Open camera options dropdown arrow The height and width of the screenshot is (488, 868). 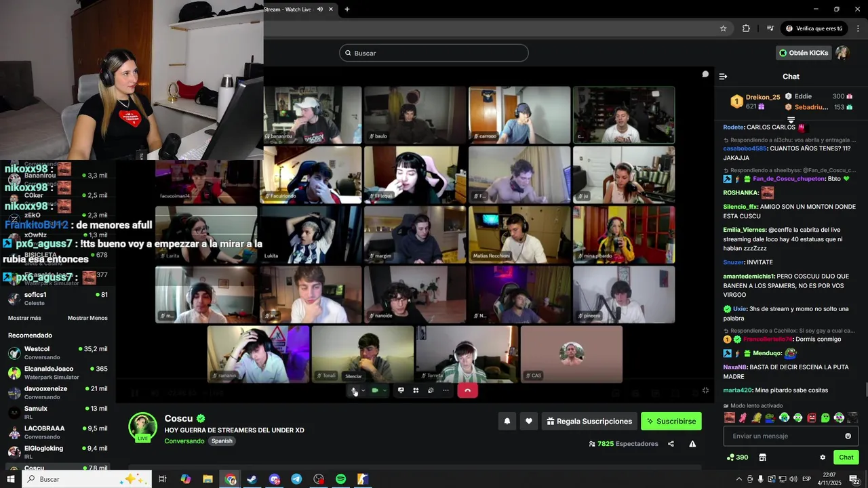coord(384,390)
